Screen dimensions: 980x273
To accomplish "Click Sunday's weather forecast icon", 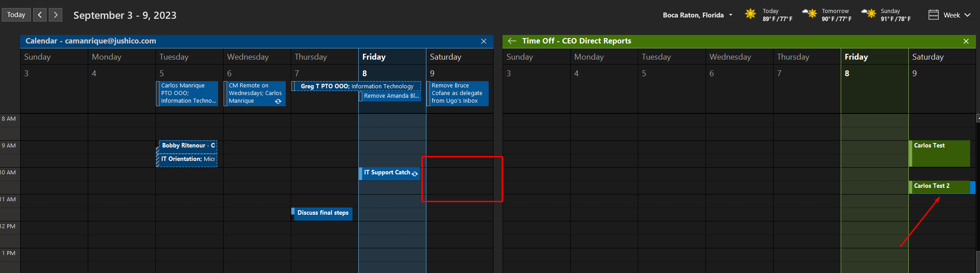I will pyautogui.click(x=869, y=13).
